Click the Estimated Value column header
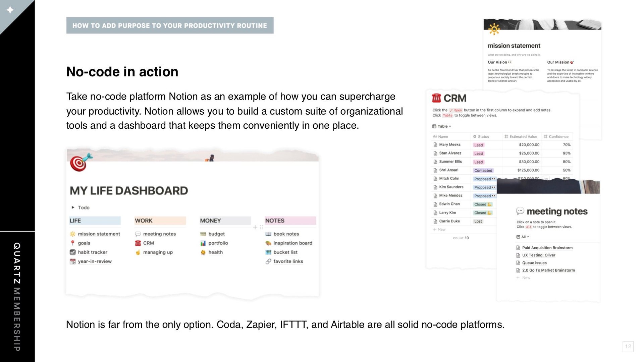The height and width of the screenshot is (362, 644). [523, 136]
